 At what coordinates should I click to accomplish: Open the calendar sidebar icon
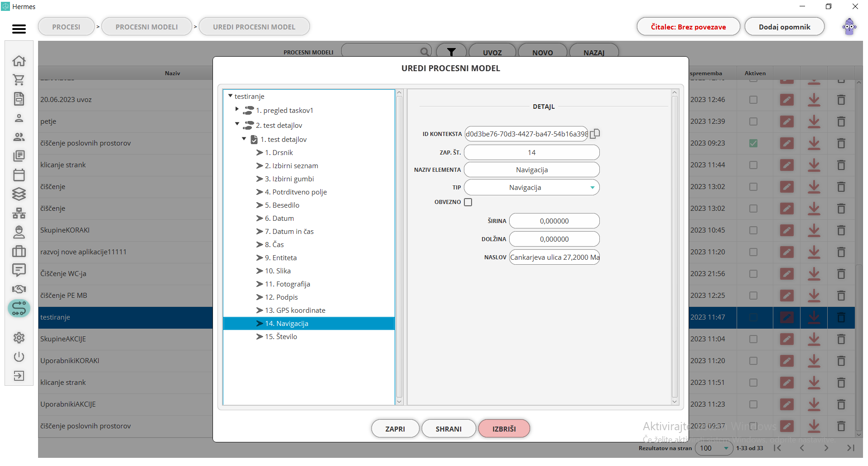[19, 175]
